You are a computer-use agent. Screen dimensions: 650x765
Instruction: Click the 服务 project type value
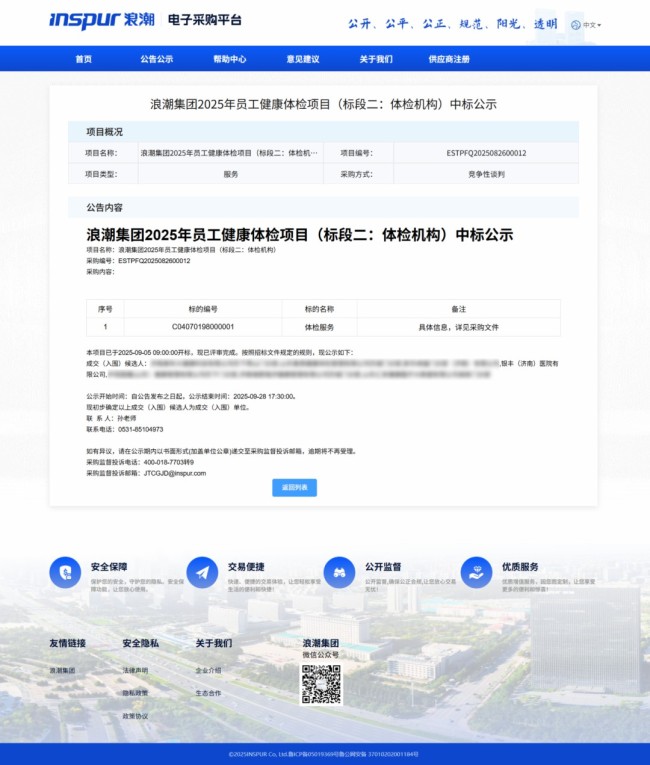231,174
